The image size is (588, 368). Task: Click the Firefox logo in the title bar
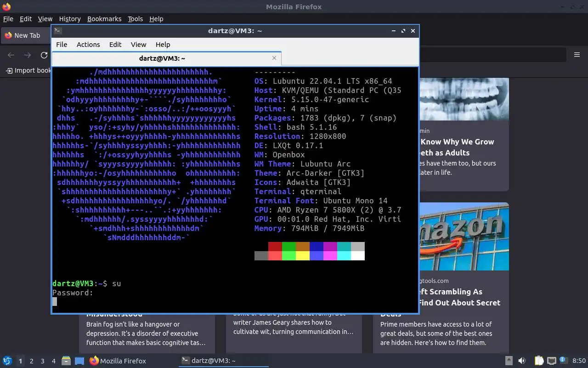(x=6, y=7)
